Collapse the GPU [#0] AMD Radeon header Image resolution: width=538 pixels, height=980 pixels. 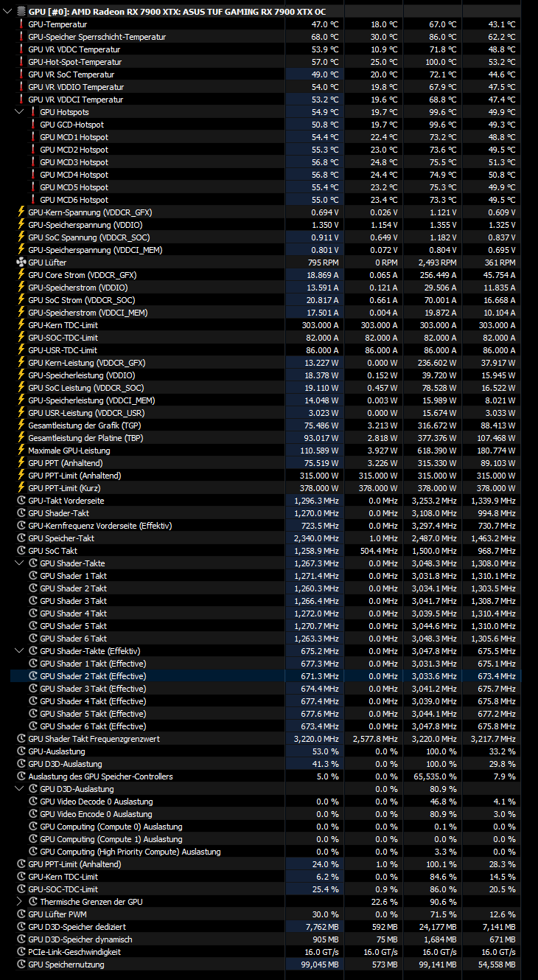pos(7,12)
